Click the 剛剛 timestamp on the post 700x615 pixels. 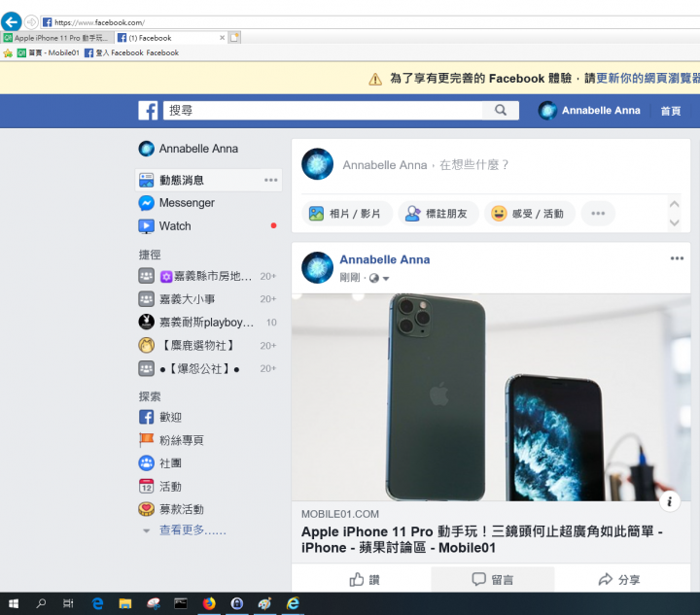350,278
